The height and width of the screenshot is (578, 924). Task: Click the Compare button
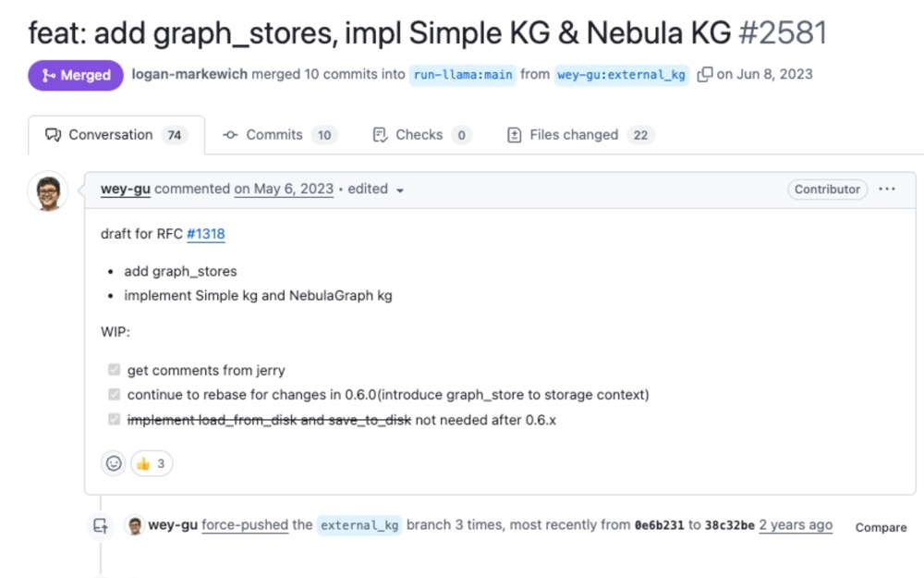(x=881, y=527)
